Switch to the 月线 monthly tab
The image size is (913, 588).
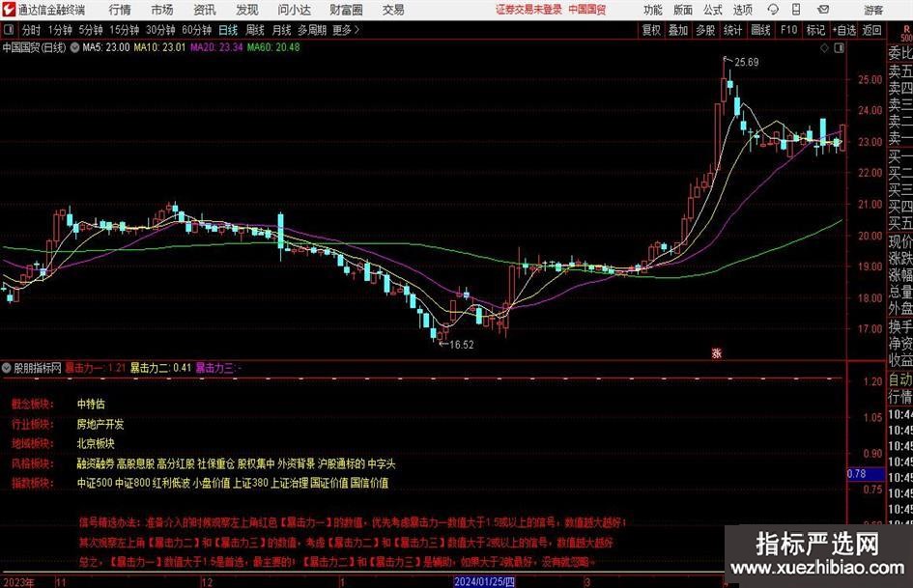(281, 30)
